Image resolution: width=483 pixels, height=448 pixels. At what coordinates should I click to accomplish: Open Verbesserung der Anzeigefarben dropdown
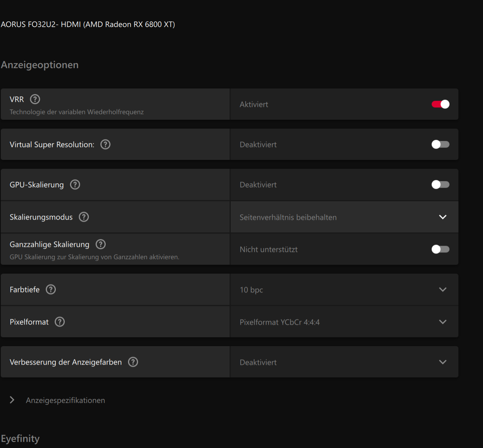[x=344, y=362]
